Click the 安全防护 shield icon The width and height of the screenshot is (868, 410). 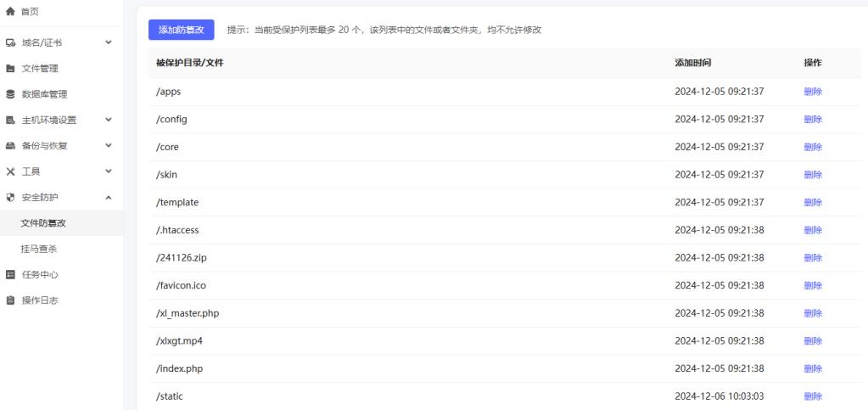[x=10, y=198]
